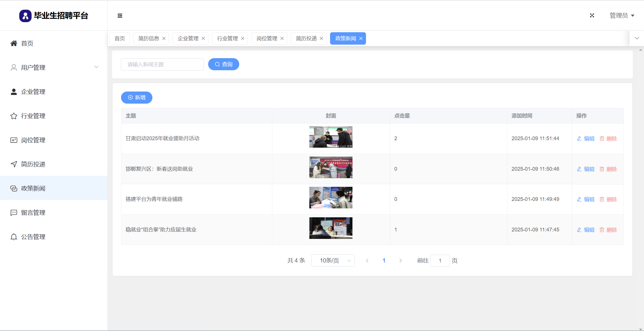This screenshot has width=644, height=331.
Task: Click the 新增 button
Action: point(137,98)
